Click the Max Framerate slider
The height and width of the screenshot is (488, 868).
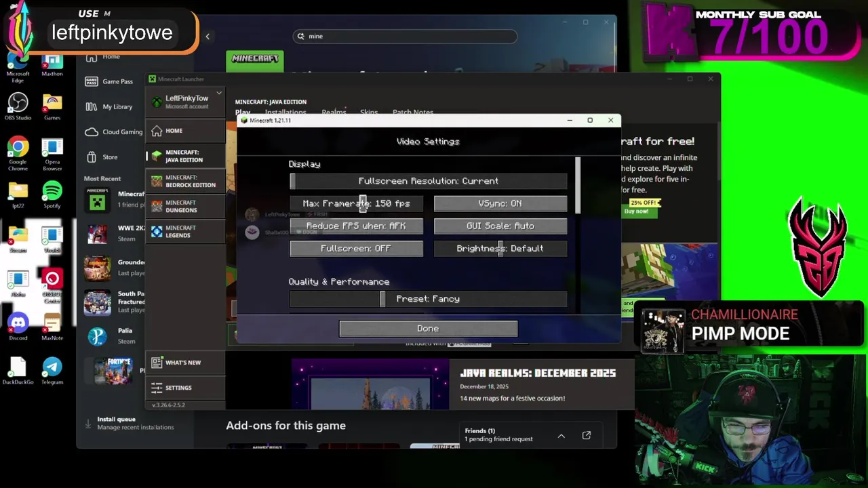tap(356, 203)
